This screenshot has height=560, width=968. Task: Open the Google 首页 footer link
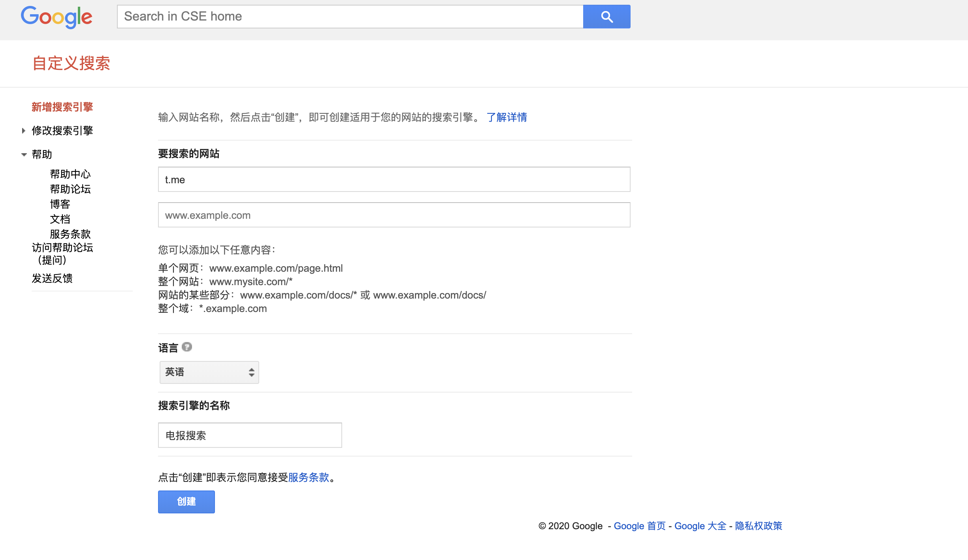[x=639, y=526]
